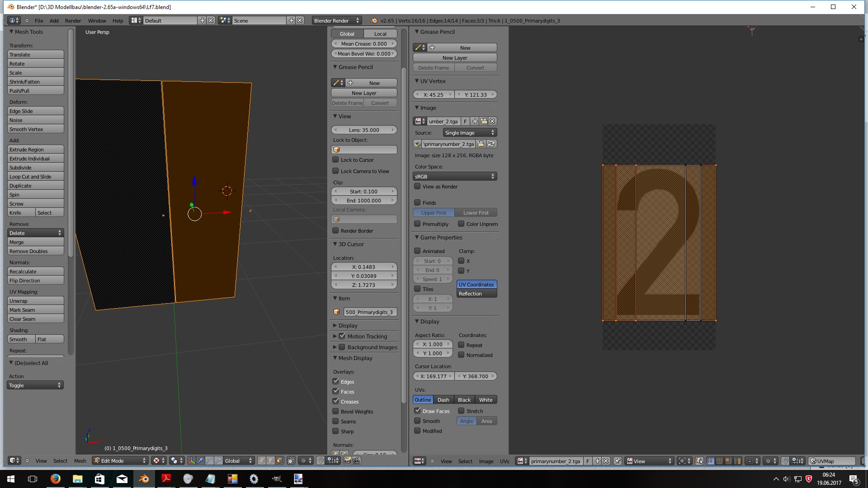Toggle limit selection to visible icon
This screenshot has width=868, height=488.
[291, 461]
